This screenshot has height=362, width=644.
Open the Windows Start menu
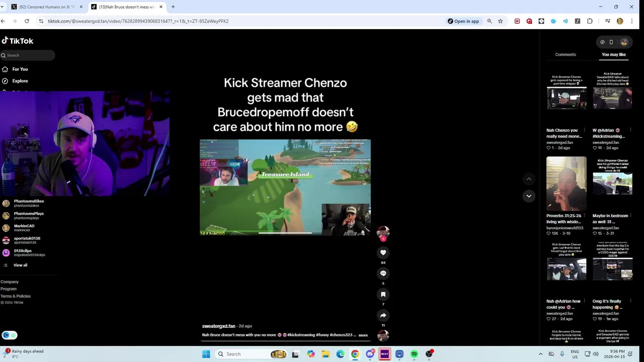(x=206, y=354)
